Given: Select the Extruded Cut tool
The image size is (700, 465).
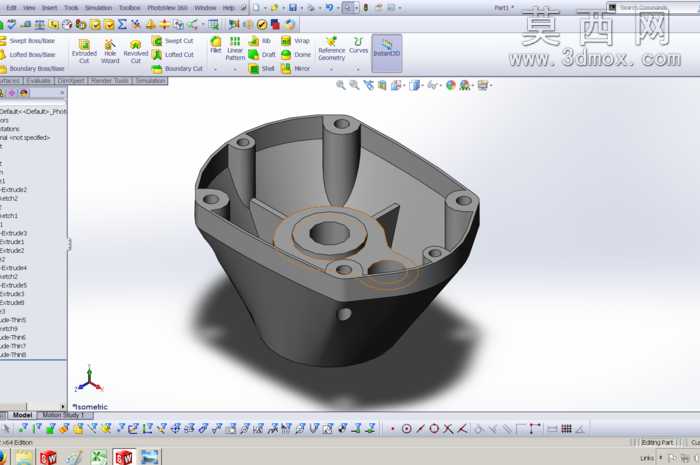Looking at the screenshot, I should point(84,51).
